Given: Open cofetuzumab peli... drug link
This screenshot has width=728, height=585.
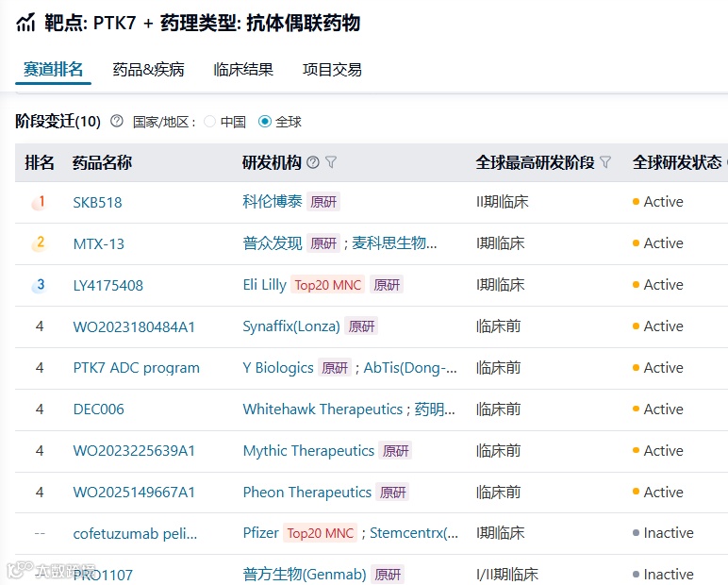Looking at the screenshot, I should click(x=135, y=533).
